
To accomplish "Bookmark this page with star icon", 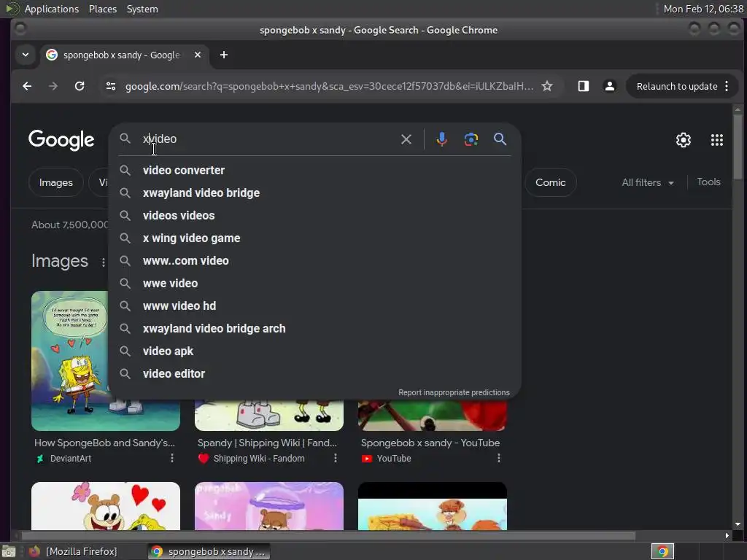I will (x=547, y=86).
